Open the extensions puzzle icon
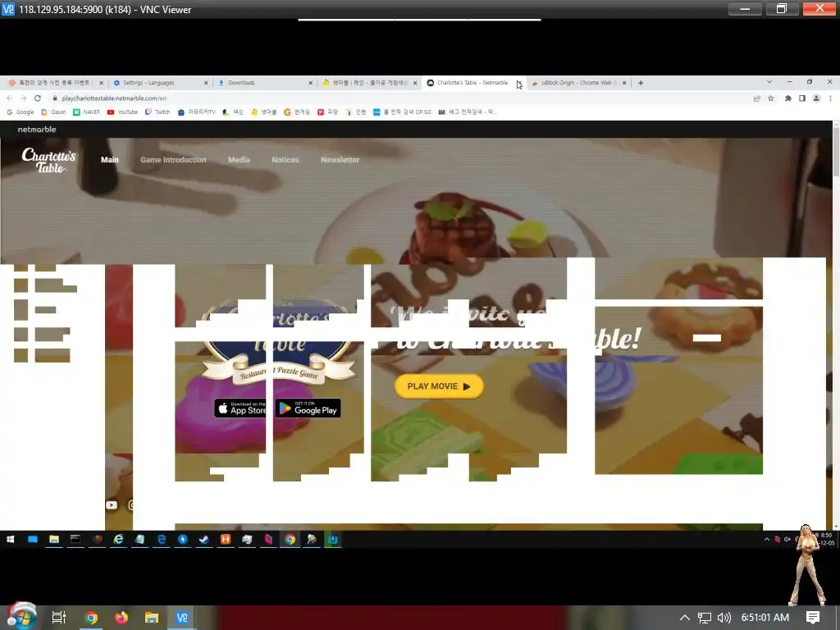This screenshot has width=840, height=630. tap(788, 98)
